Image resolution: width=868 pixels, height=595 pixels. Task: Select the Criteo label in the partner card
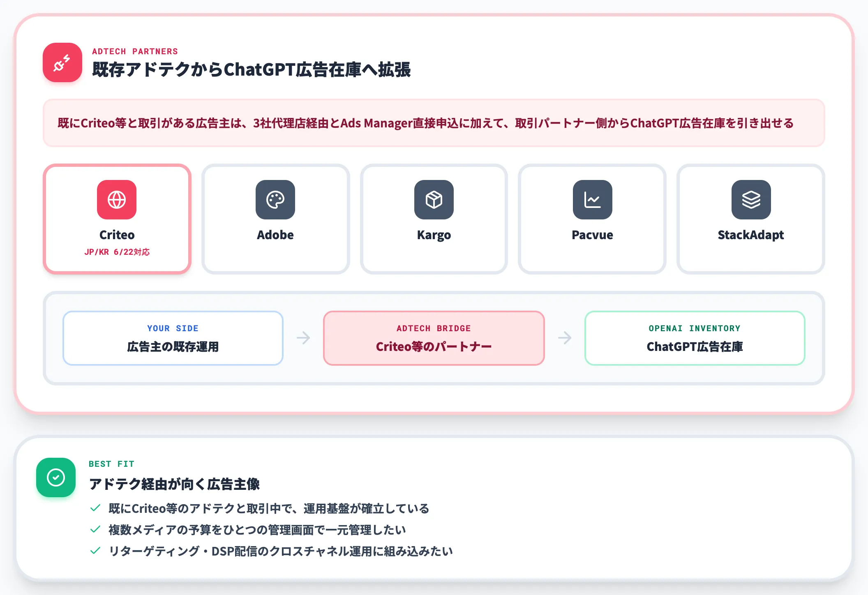coord(117,235)
